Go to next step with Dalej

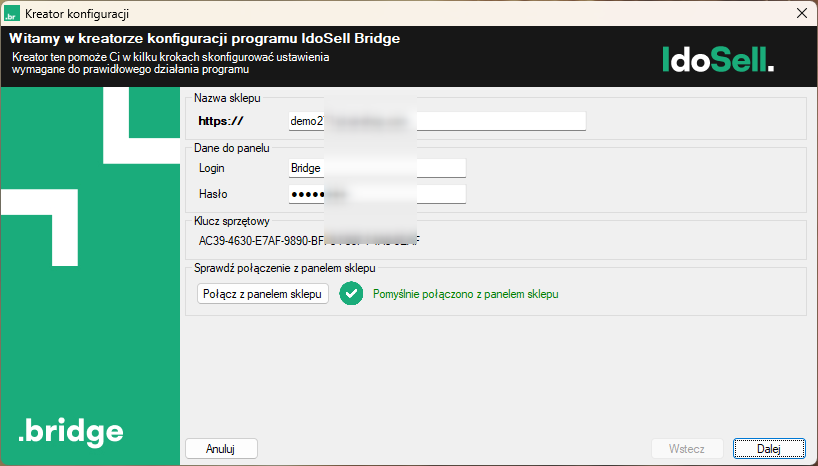pos(769,449)
